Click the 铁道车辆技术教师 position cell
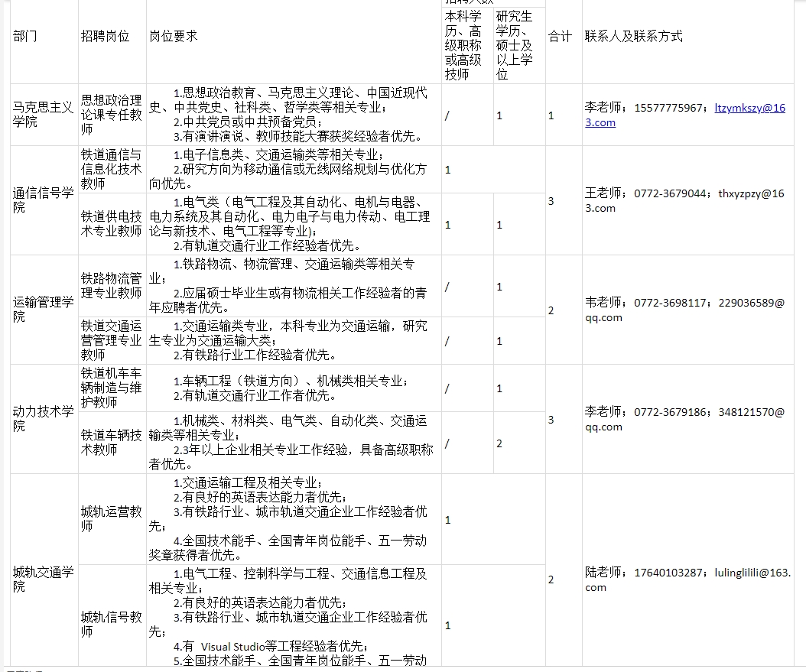 pos(112,443)
